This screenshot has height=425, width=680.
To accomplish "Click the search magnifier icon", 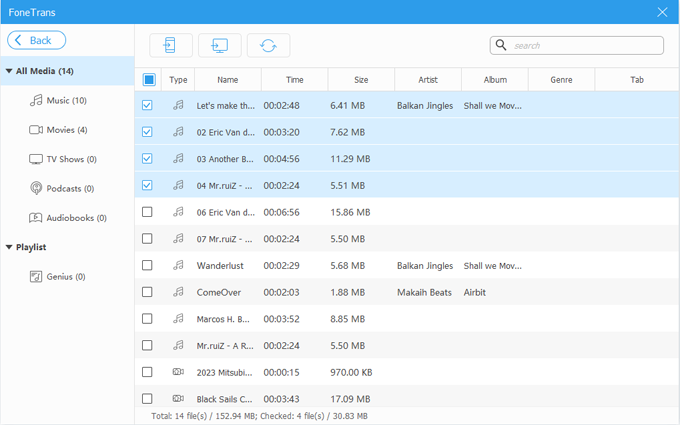I will (x=501, y=45).
